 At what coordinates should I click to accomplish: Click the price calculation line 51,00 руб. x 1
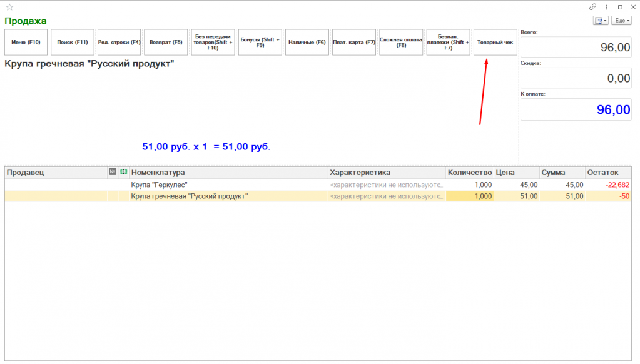[x=206, y=146]
